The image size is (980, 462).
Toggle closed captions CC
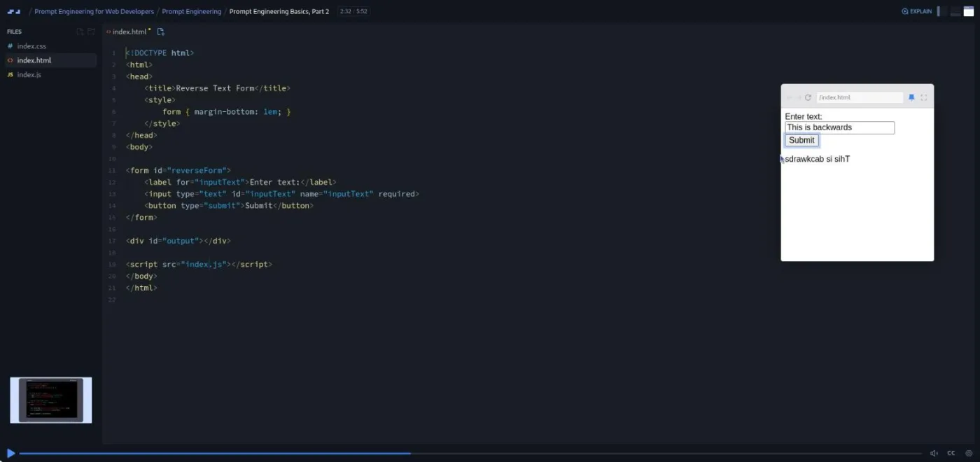pos(951,454)
